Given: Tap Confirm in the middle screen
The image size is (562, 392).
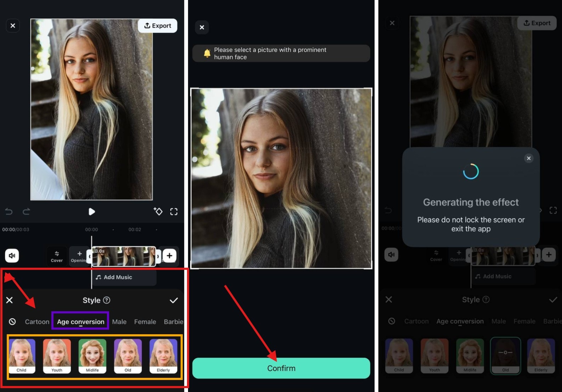Looking at the screenshot, I should coord(281,368).
